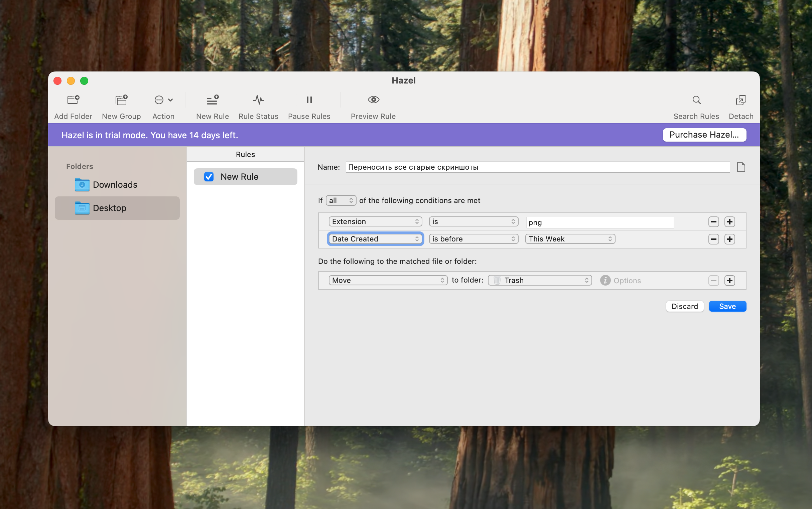Screen dimensions: 812x509
Task: Add condition after Extension row with plus
Action: coord(729,222)
